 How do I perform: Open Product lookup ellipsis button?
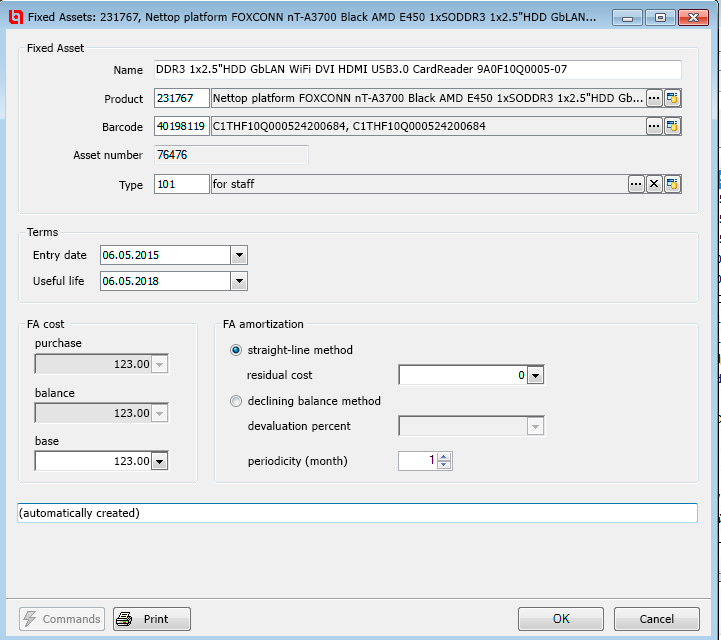tap(654, 98)
